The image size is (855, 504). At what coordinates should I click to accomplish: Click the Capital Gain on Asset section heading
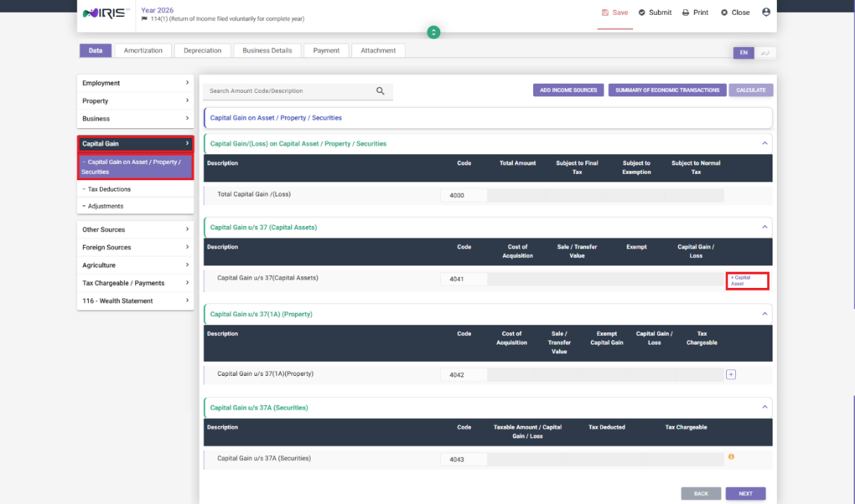coord(276,118)
